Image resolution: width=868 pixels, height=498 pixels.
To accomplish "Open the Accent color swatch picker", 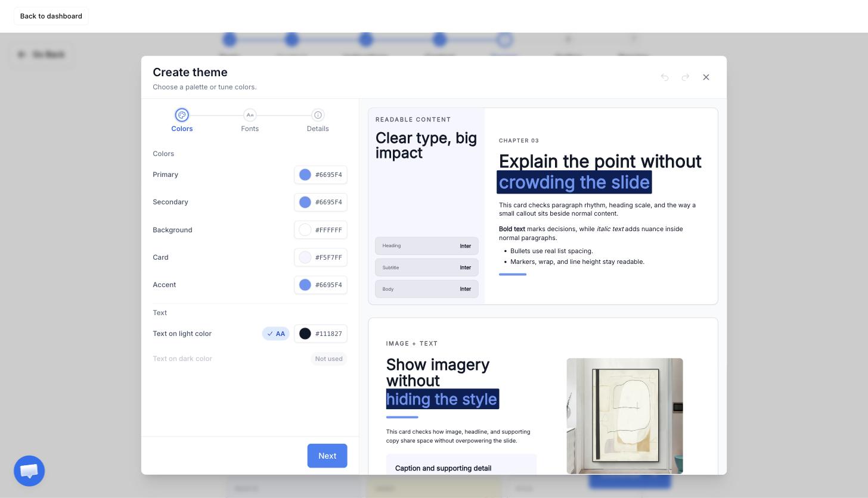I will click(305, 285).
